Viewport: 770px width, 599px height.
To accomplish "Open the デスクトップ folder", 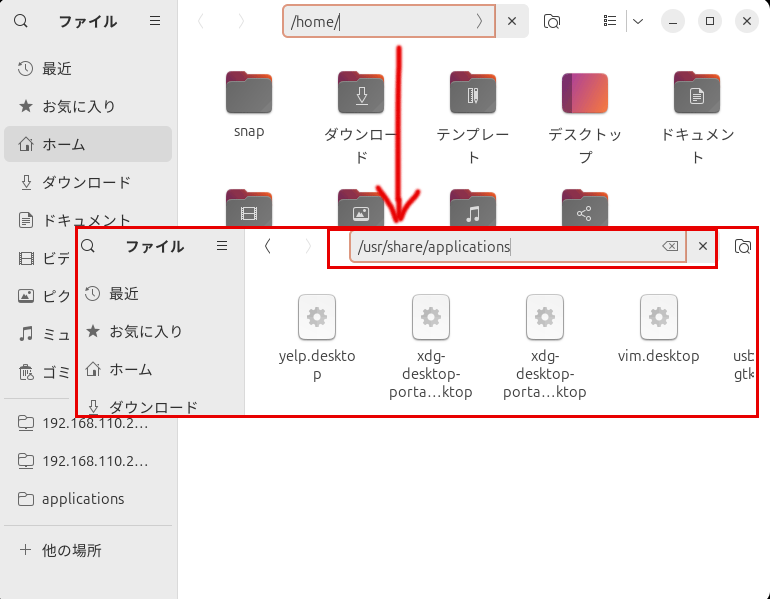I will click(x=585, y=94).
